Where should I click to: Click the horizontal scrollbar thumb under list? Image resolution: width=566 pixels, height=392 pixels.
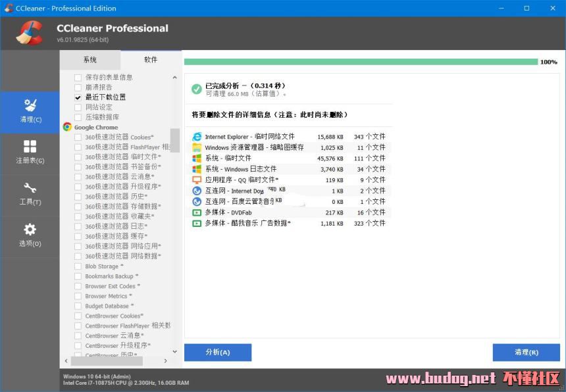(x=107, y=360)
